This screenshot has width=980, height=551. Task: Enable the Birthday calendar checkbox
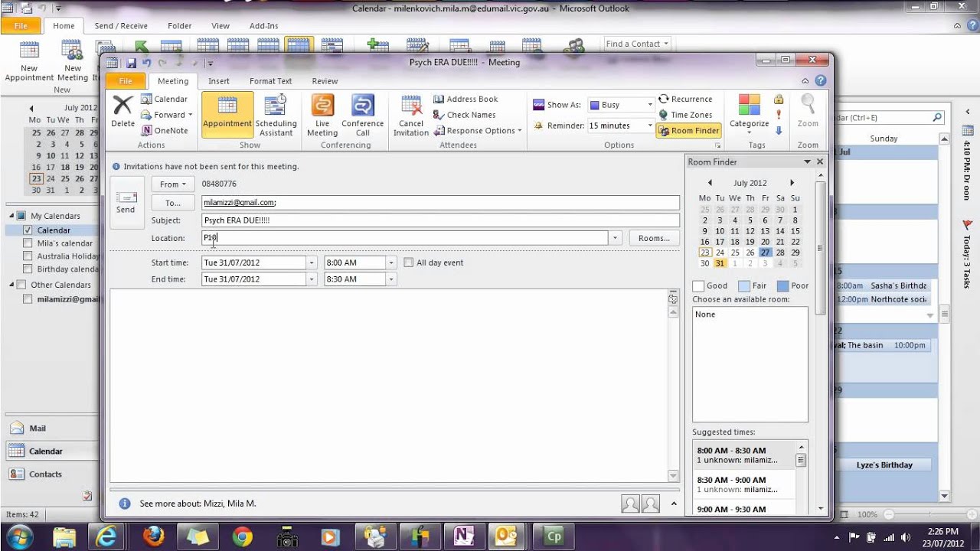28,269
